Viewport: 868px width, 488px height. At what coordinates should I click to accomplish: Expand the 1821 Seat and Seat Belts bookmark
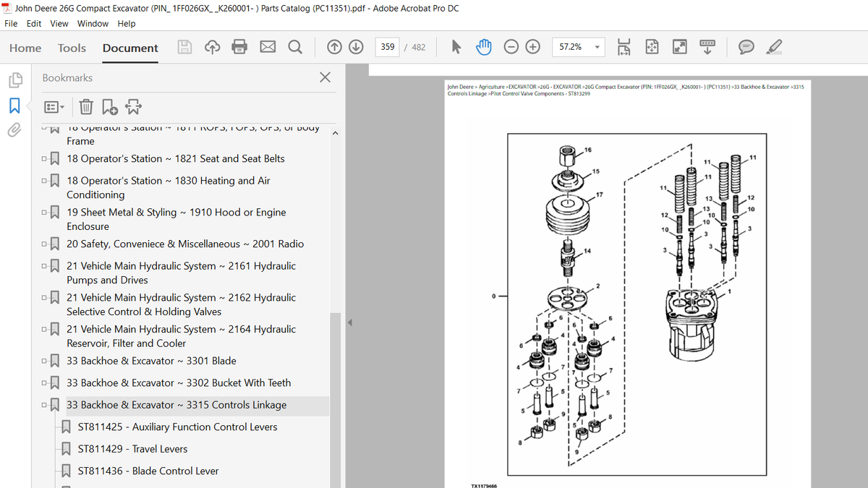tap(45, 159)
